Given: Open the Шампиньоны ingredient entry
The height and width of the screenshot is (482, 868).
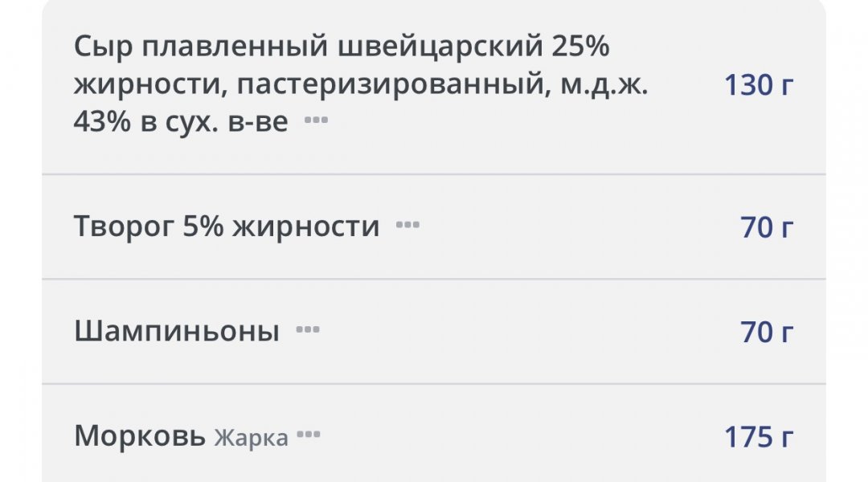Looking at the screenshot, I should click(177, 331).
